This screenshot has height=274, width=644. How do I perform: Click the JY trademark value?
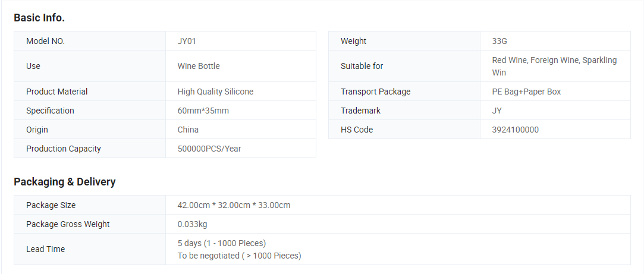point(497,111)
